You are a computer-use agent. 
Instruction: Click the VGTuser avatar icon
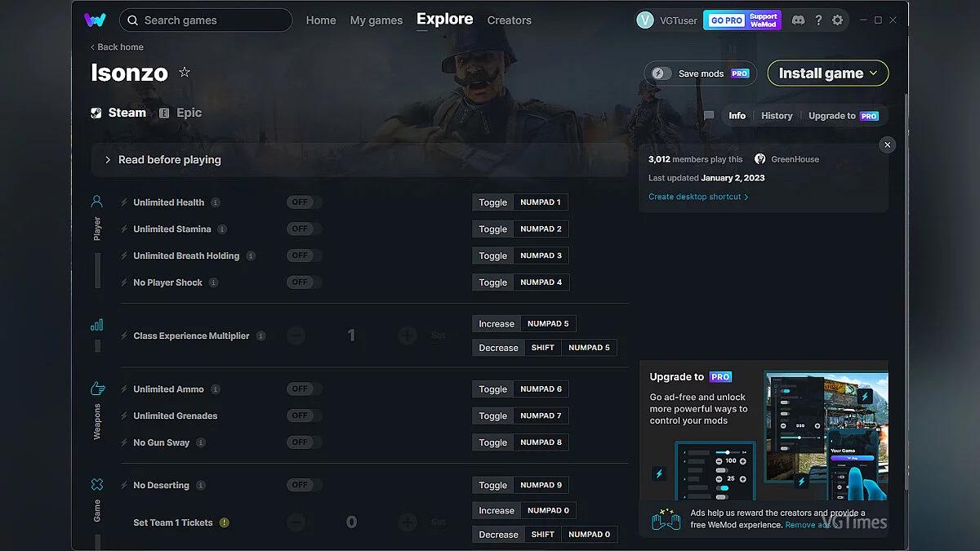click(645, 20)
